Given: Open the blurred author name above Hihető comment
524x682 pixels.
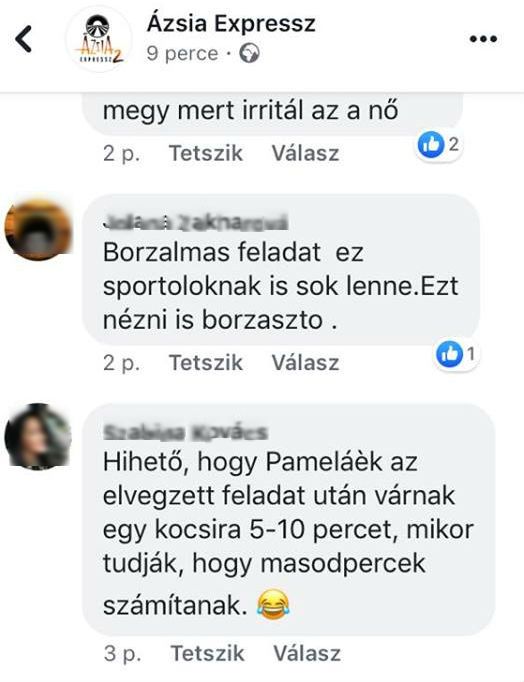Looking at the screenshot, I should (x=186, y=432).
